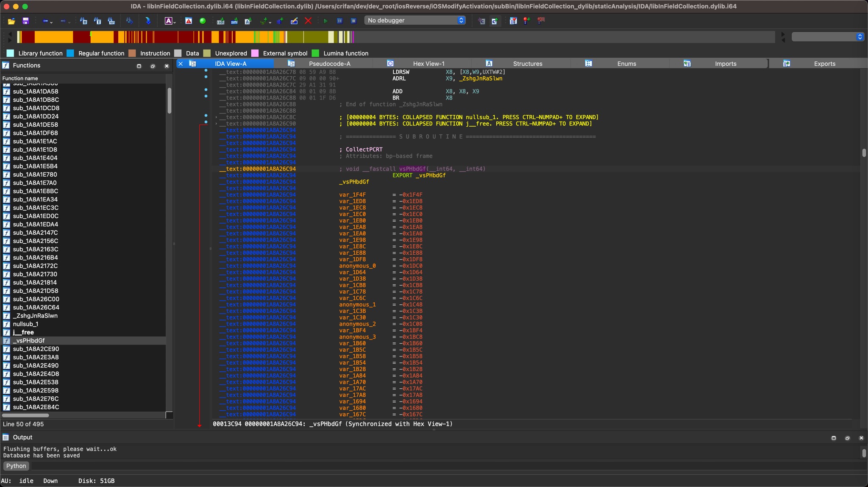Click the Regular function legend color swatch

[x=70, y=53]
